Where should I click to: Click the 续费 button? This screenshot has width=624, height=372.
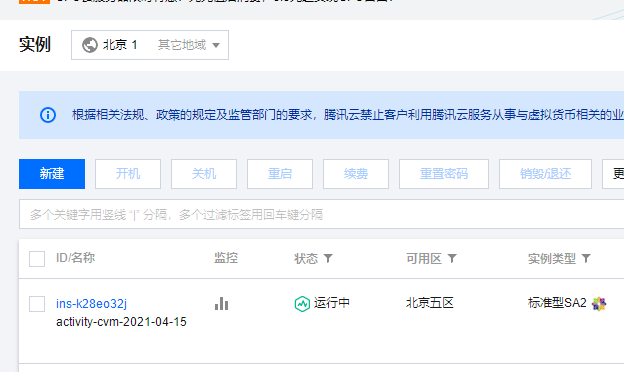[356, 174]
